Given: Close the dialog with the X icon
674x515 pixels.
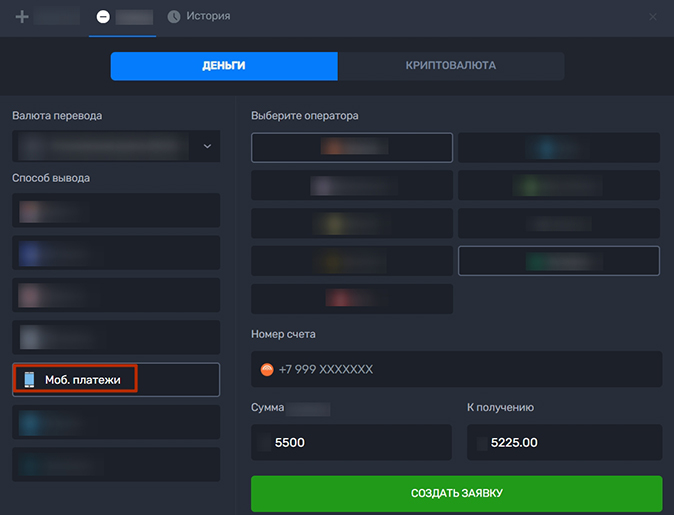Looking at the screenshot, I should [x=653, y=17].
